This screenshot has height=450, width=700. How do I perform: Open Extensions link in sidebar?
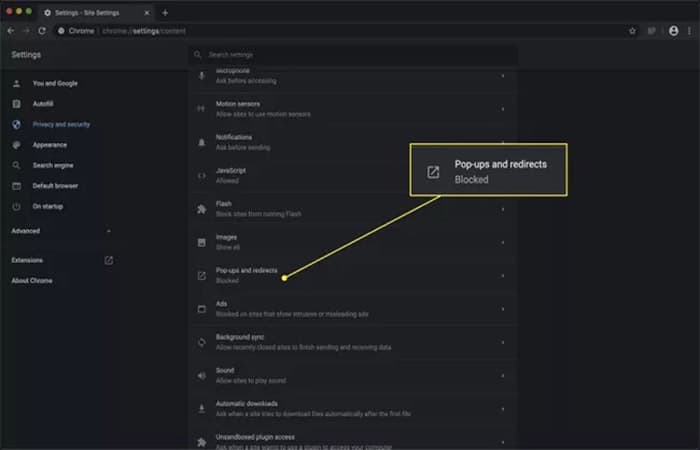pyautogui.click(x=27, y=260)
